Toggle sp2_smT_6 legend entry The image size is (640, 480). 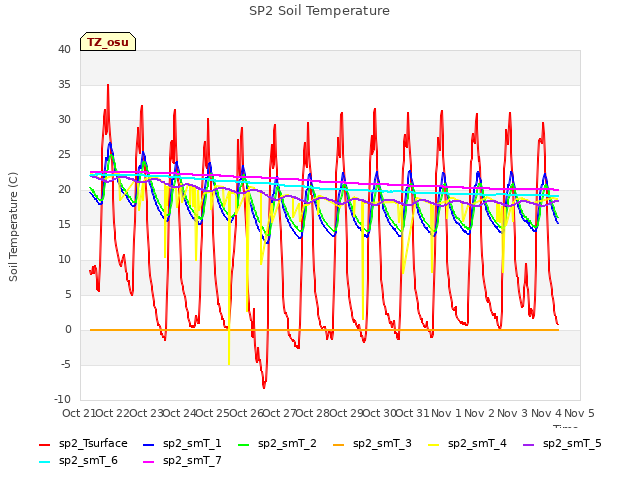pos(78,461)
